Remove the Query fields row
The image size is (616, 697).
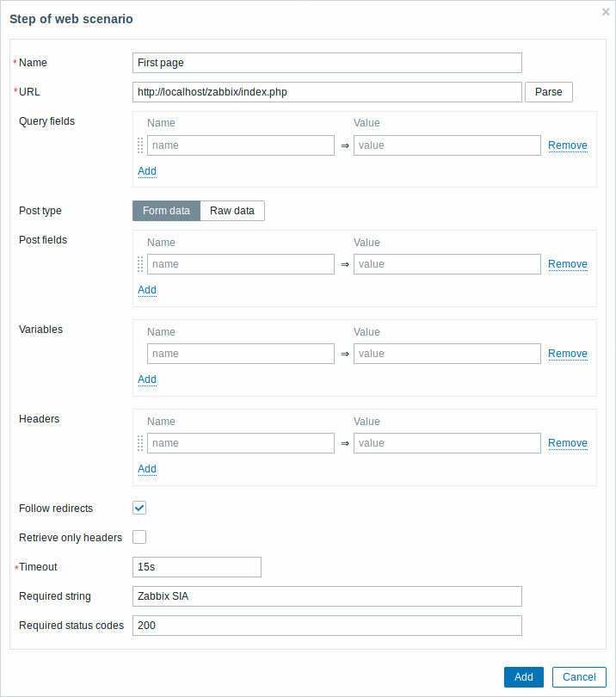pyautogui.click(x=568, y=145)
